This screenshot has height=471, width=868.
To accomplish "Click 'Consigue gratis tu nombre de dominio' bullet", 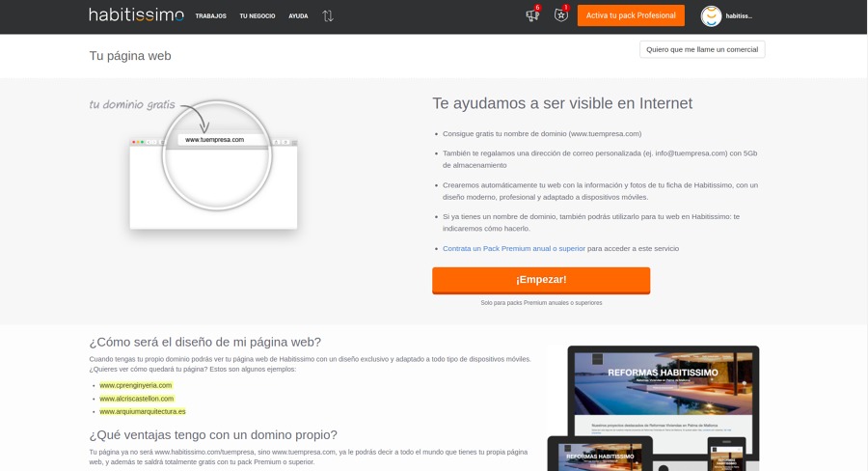I will pos(542,133).
